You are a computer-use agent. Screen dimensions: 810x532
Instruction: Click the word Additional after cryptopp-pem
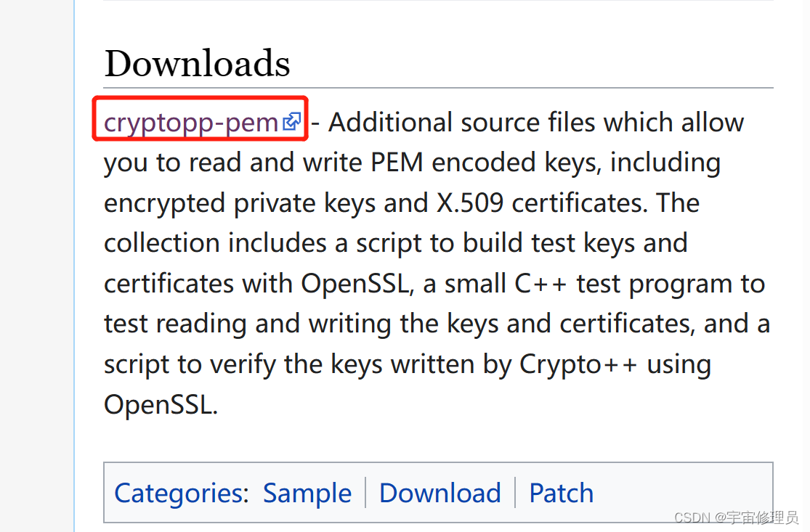coord(391,122)
